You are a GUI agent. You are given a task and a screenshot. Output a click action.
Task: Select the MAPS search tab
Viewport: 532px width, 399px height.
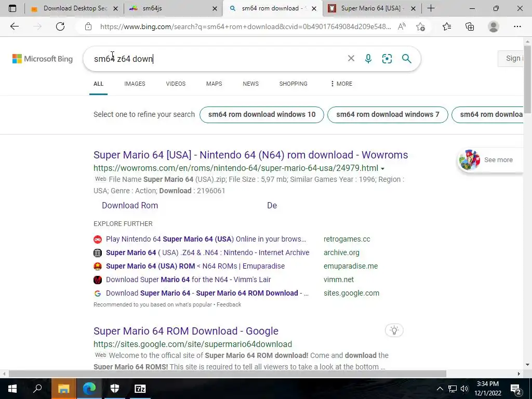coord(214,84)
